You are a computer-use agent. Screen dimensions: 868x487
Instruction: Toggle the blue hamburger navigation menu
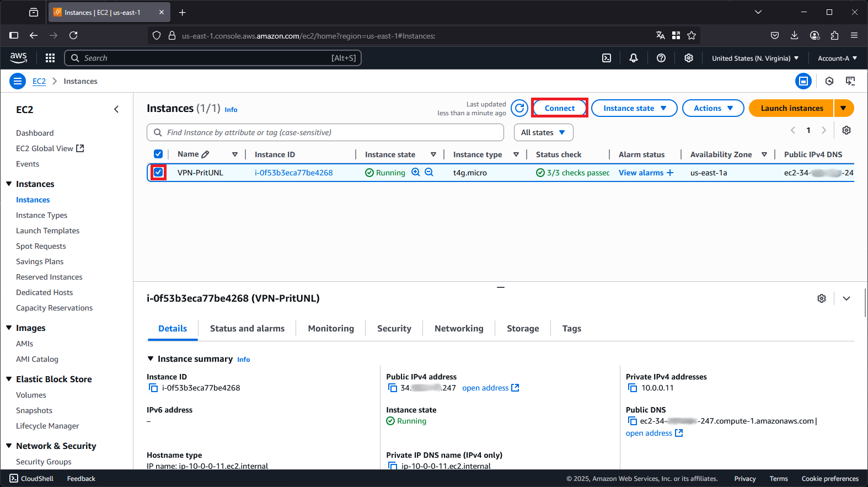(18, 81)
